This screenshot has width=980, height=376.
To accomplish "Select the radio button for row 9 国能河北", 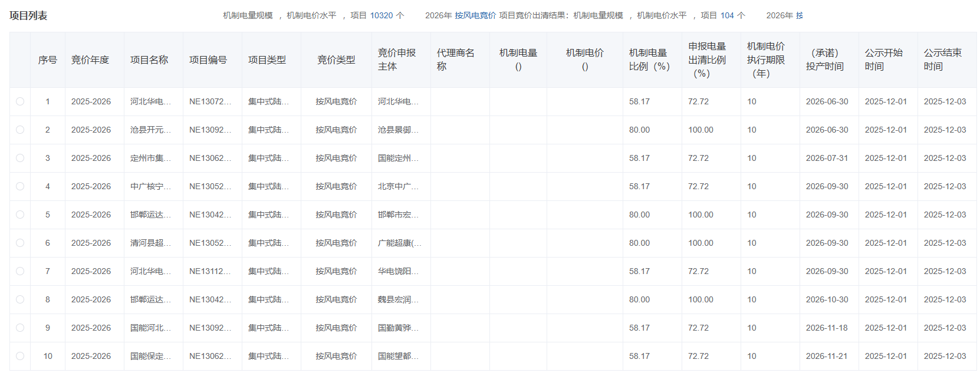I will point(20,328).
